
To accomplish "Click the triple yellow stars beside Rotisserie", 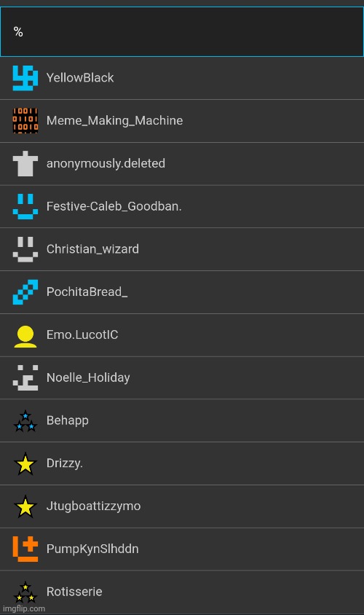I will [x=25, y=592].
